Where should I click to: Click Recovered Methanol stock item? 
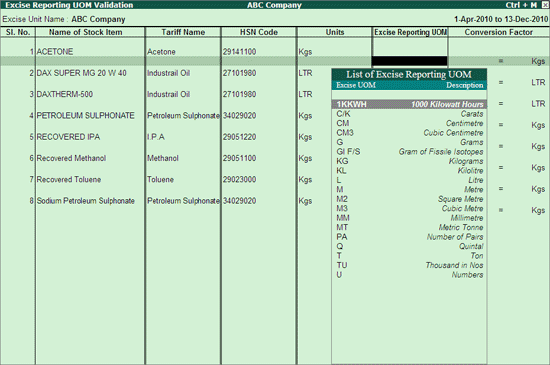pos(71,158)
